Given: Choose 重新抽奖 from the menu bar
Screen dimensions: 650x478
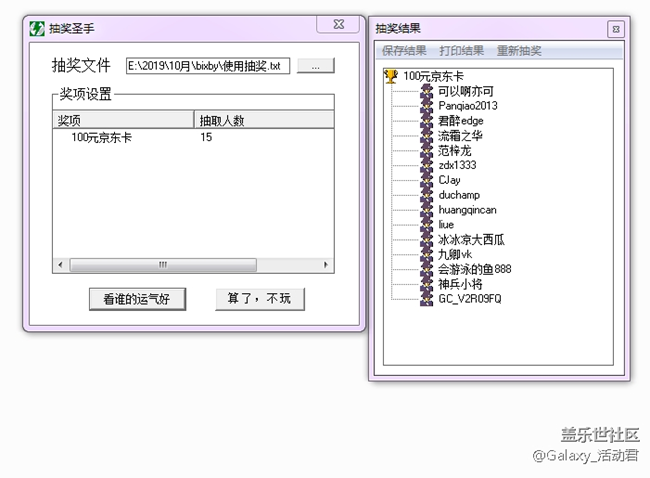Looking at the screenshot, I should [x=519, y=51].
